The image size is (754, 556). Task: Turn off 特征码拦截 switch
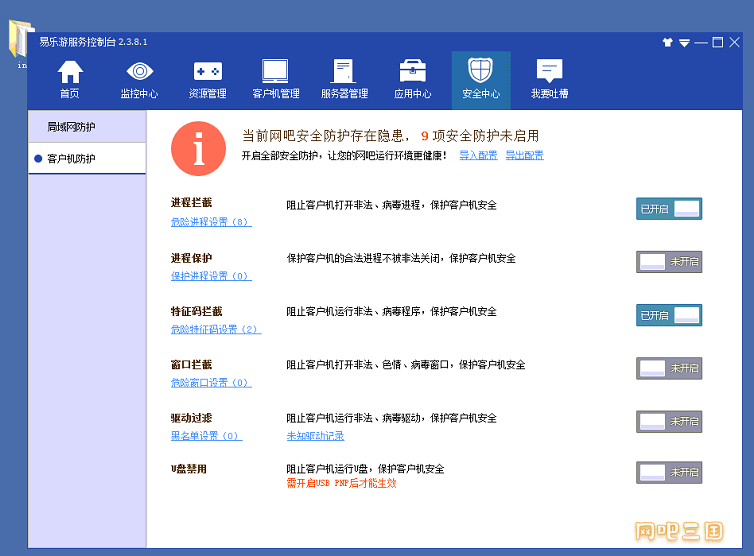coord(669,315)
